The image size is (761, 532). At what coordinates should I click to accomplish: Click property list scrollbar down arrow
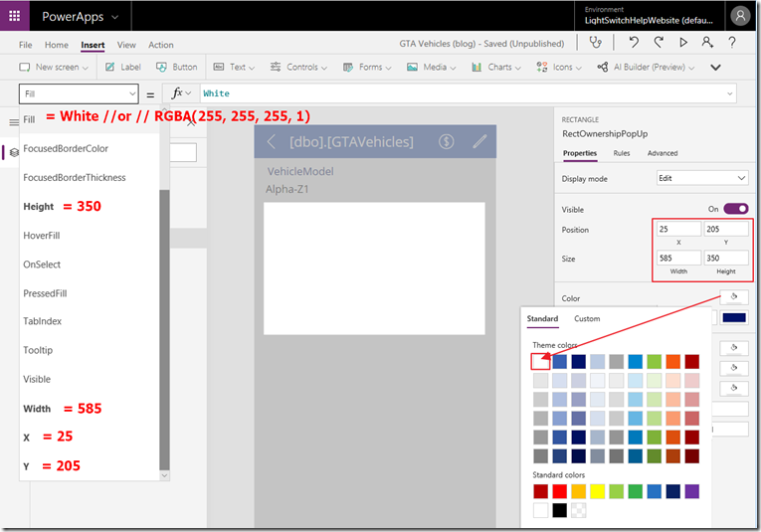164,475
